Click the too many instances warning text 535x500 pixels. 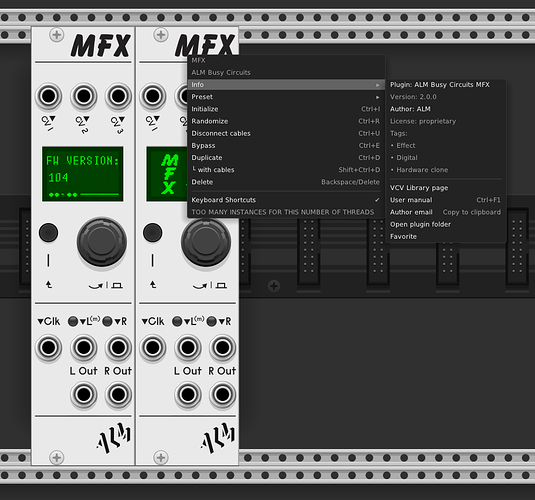tap(283, 212)
